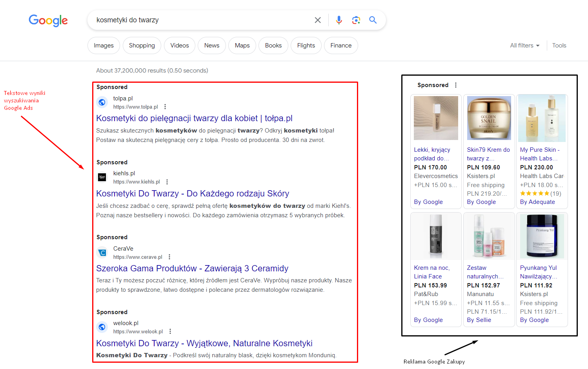Click the Skin79 Krem do twarzy product title
Viewport: 588px width, 369px height.
point(488,154)
